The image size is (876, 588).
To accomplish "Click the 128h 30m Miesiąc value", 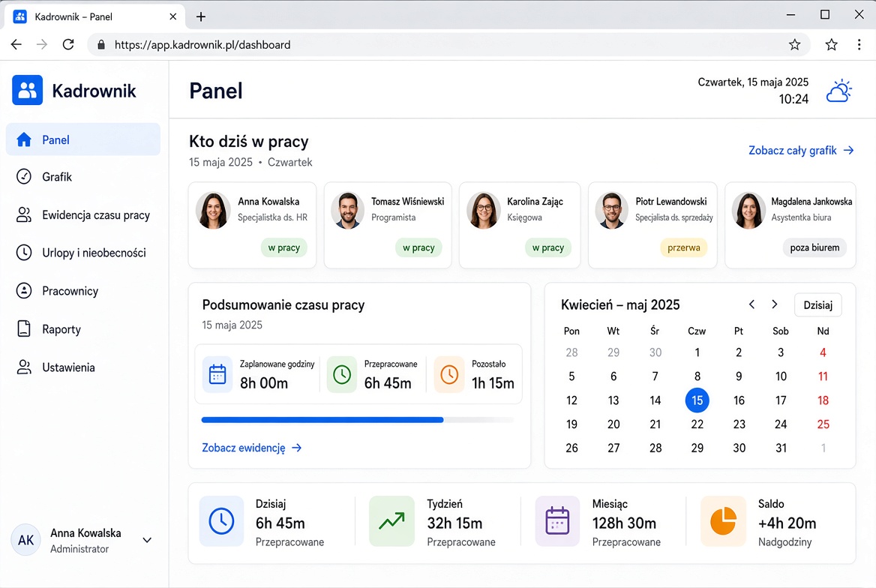I will pyautogui.click(x=624, y=523).
